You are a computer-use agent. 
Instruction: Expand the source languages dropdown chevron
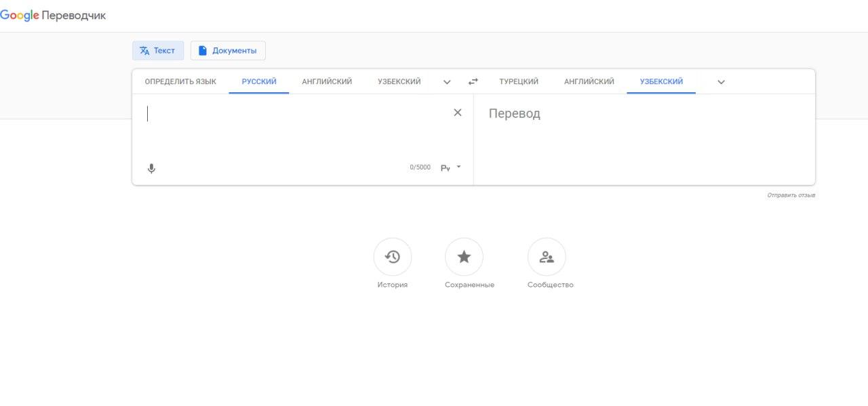click(x=447, y=82)
